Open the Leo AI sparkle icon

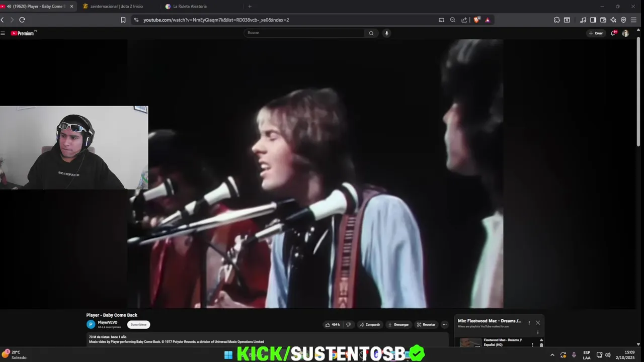point(613,20)
